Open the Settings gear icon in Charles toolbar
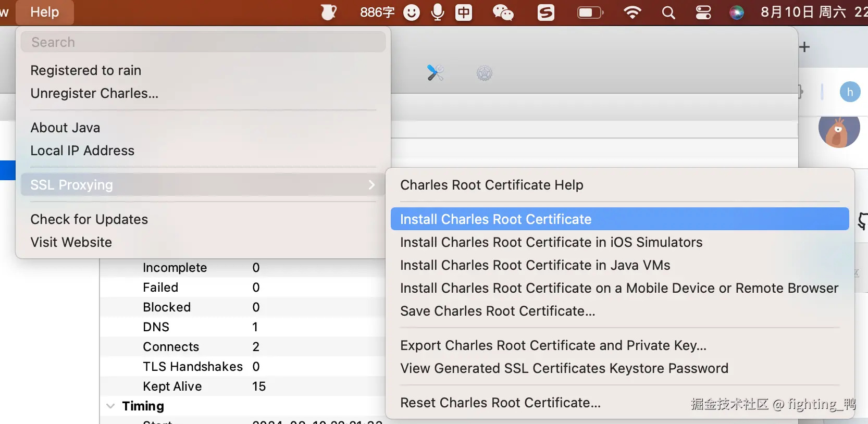868x424 pixels. tap(485, 73)
